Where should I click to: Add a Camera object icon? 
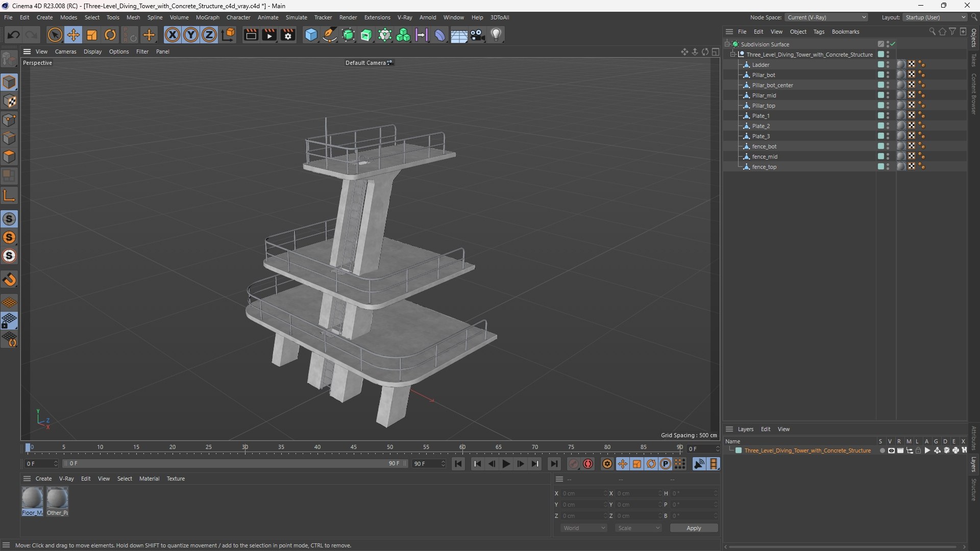tap(478, 35)
